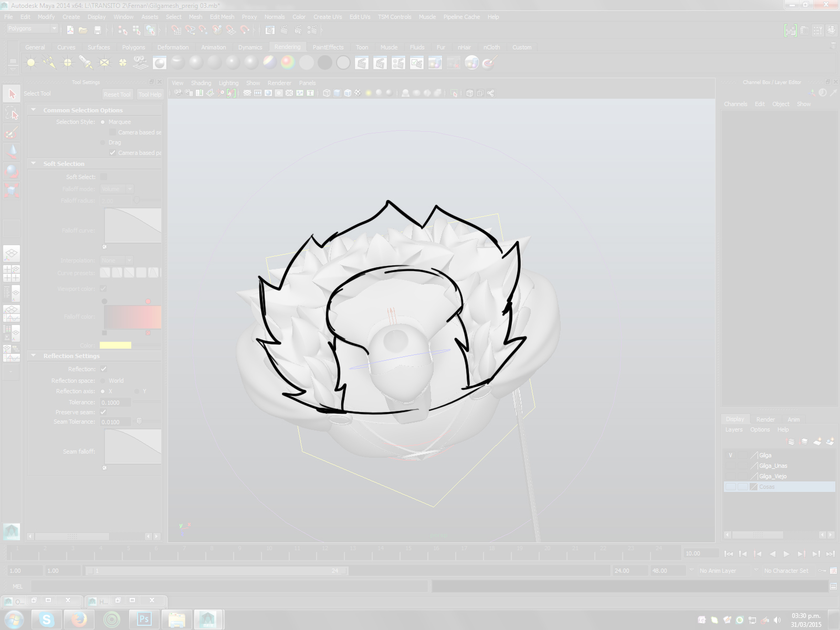
Task: Pick the Rotate tool in toolbox
Action: click(x=12, y=171)
